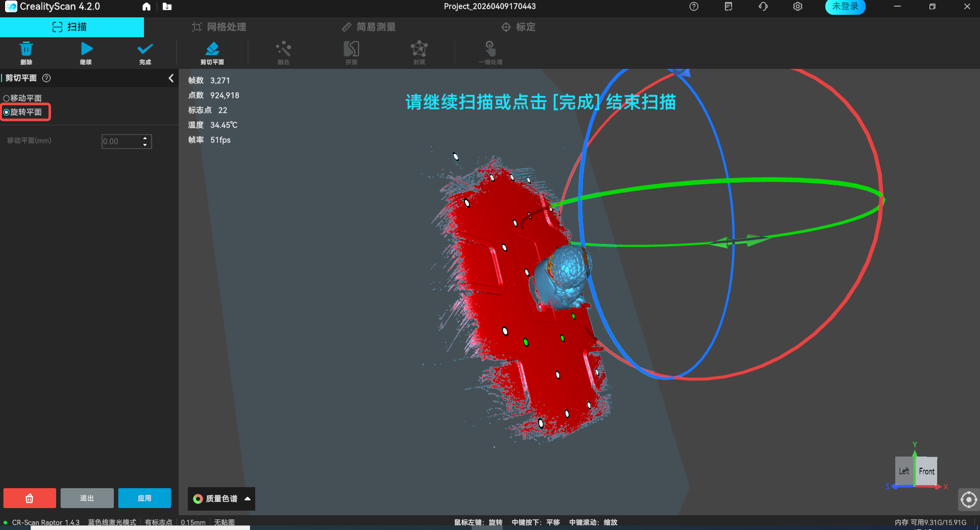Increase the 移动平面(mm) value with stepper arrow
Viewport: 980px width, 530px height.
point(145,138)
